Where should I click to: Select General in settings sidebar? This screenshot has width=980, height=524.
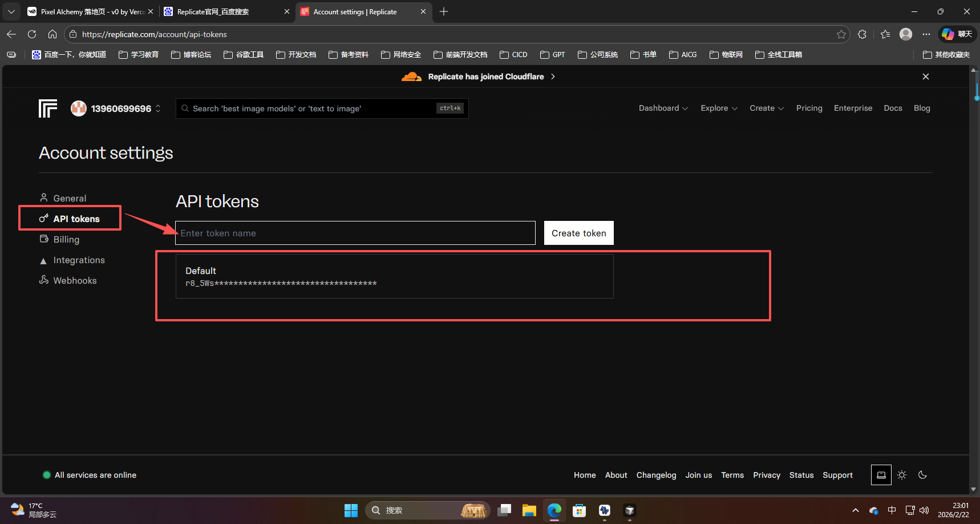[x=63, y=198]
